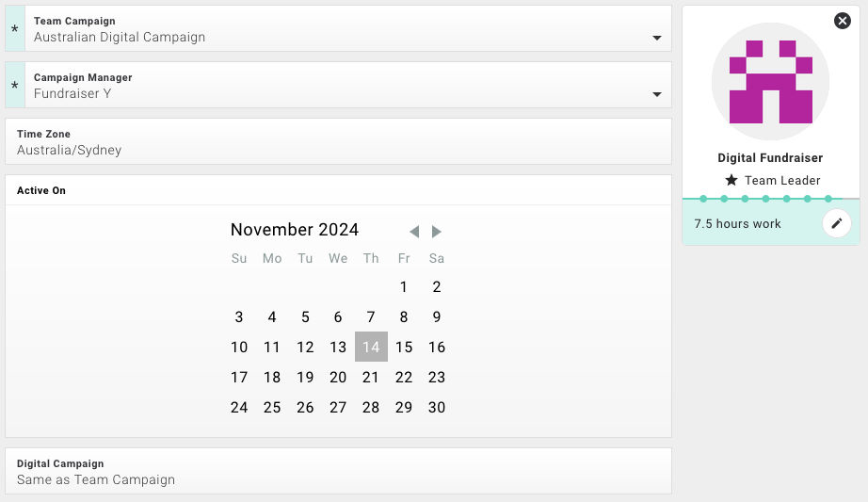
Task: Click the last dot on progress line
Action: tap(828, 199)
